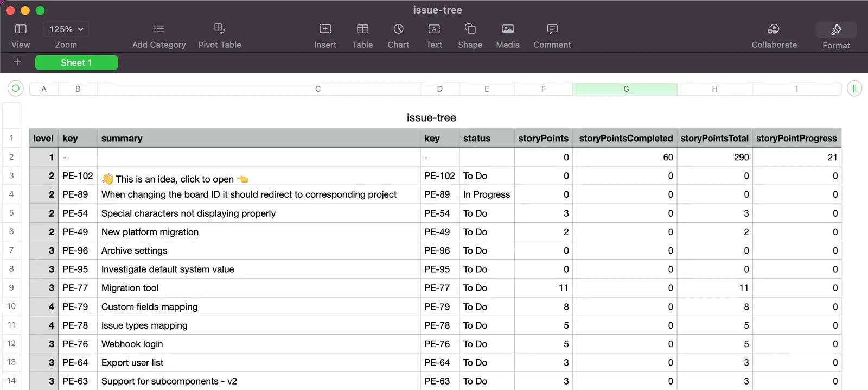This screenshot has height=390, width=868.
Task: Click the table select-all circle handle
Action: pos(15,88)
